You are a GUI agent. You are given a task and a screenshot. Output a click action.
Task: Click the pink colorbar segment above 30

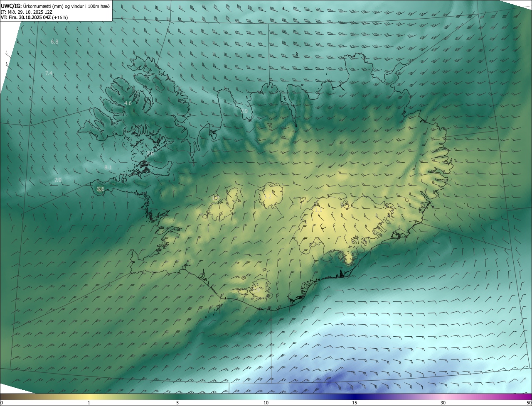click(x=443, y=396)
